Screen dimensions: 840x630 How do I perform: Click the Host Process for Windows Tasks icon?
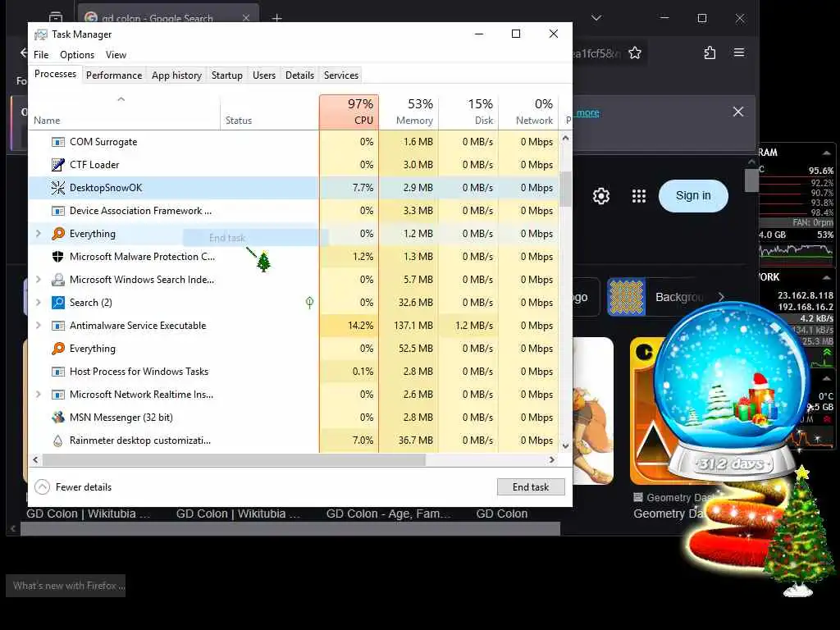(x=58, y=372)
